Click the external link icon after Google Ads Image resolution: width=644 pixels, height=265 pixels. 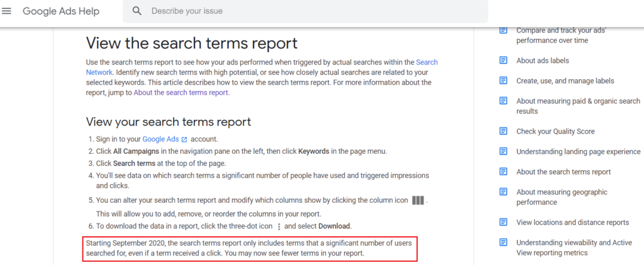[184, 139]
